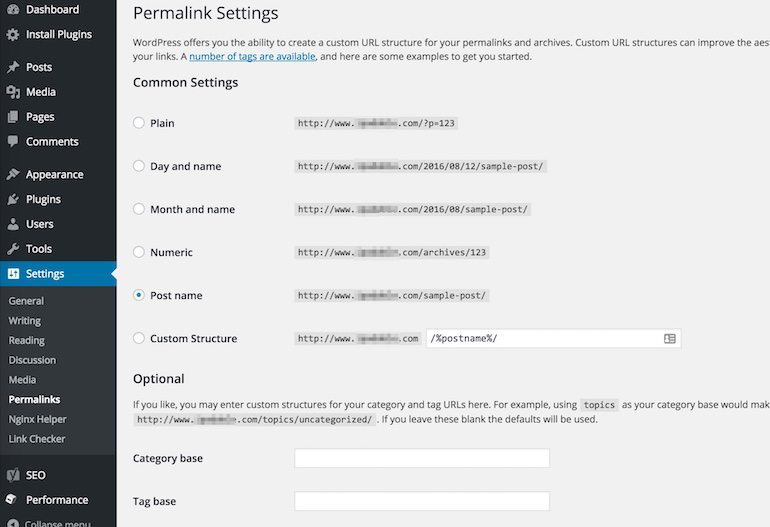
Task: Select the Custom Structure radio button
Action: click(138, 338)
